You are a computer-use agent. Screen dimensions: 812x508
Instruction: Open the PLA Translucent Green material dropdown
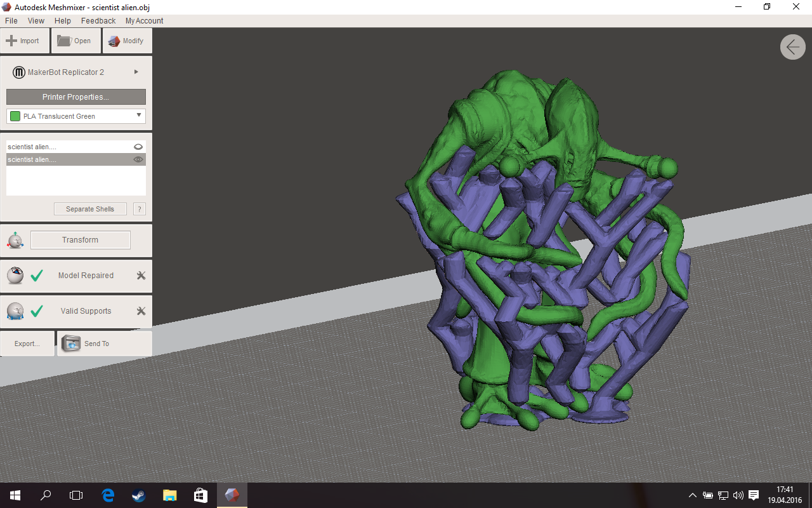(x=76, y=116)
